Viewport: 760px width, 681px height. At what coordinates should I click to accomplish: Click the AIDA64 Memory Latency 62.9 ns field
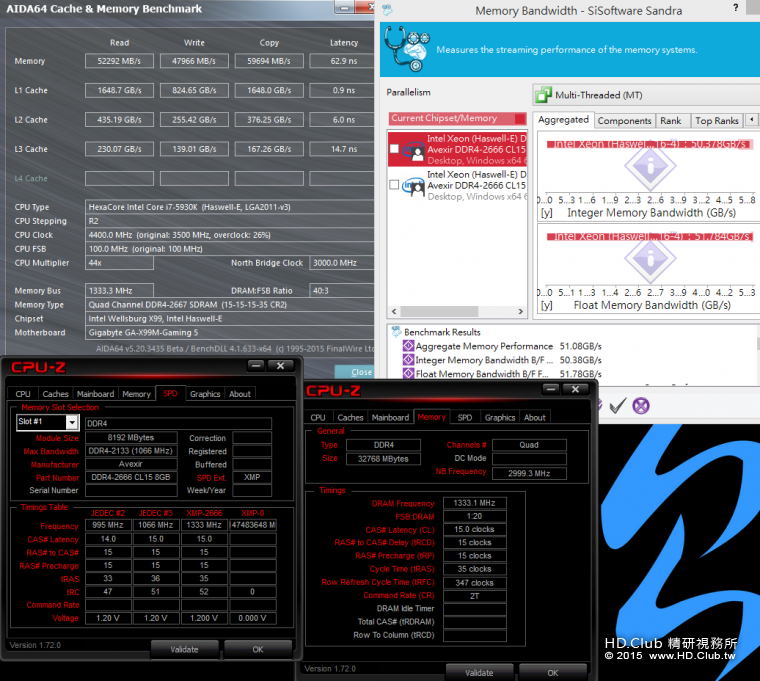pyautogui.click(x=342, y=61)
